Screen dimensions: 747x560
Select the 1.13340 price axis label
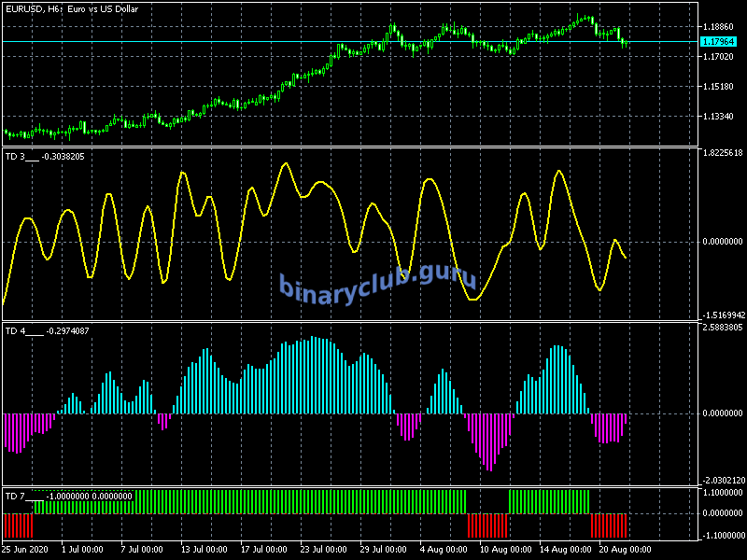click(x=721, y=117)
